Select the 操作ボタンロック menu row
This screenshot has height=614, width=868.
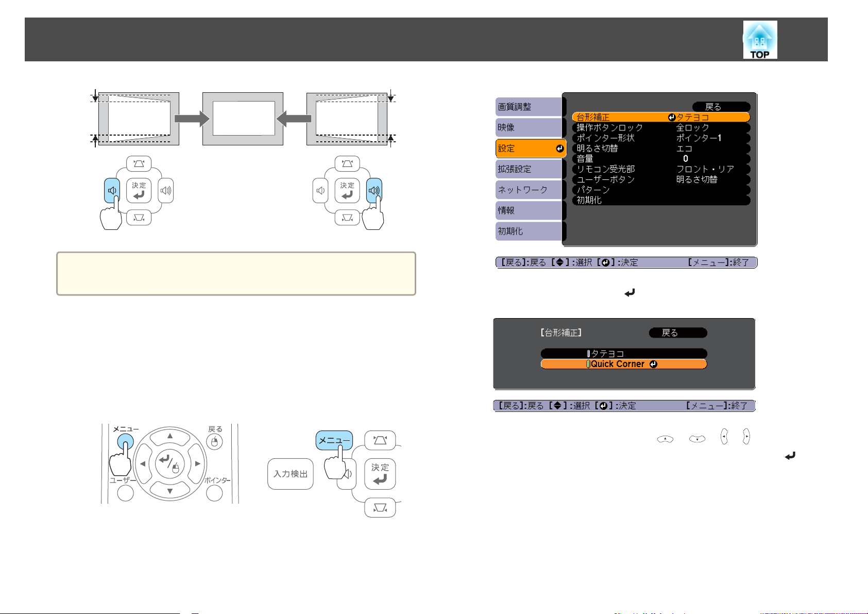[661, 127]
